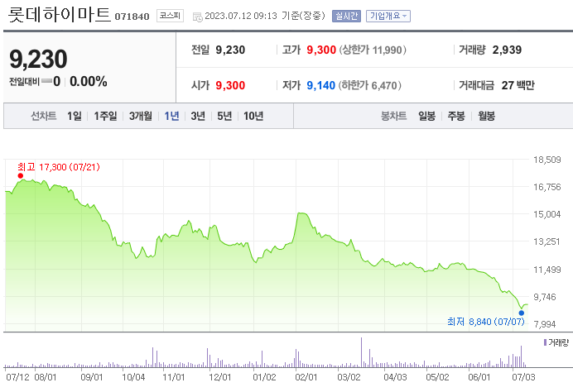Select the 5년 line chart tab

point(224,116)
